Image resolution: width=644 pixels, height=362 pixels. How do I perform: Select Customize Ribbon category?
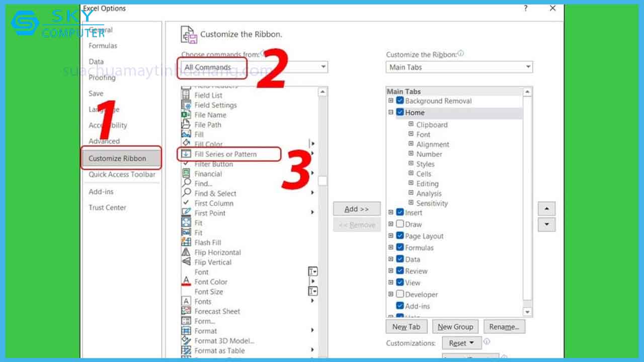[x=121, y=158]
